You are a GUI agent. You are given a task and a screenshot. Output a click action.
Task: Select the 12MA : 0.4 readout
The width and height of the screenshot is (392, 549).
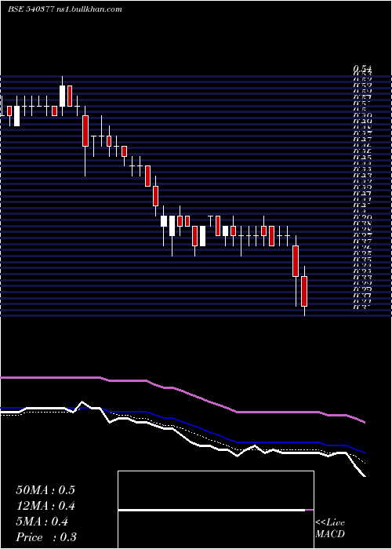pyautogui.click(x=45, y=506)
